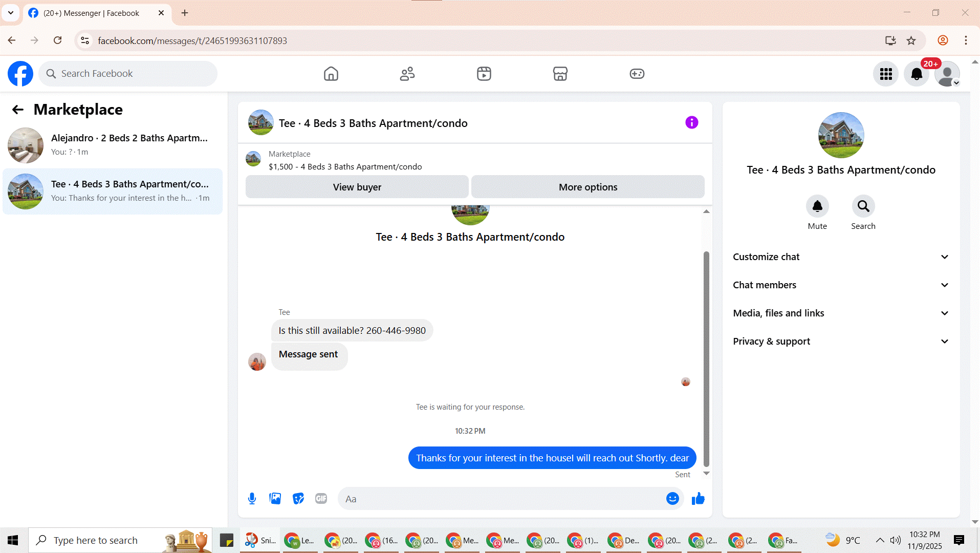Click the 'Thanks for your interest' sent message
Viewport: 980px width, 553px height.
(x=552, y=458)
